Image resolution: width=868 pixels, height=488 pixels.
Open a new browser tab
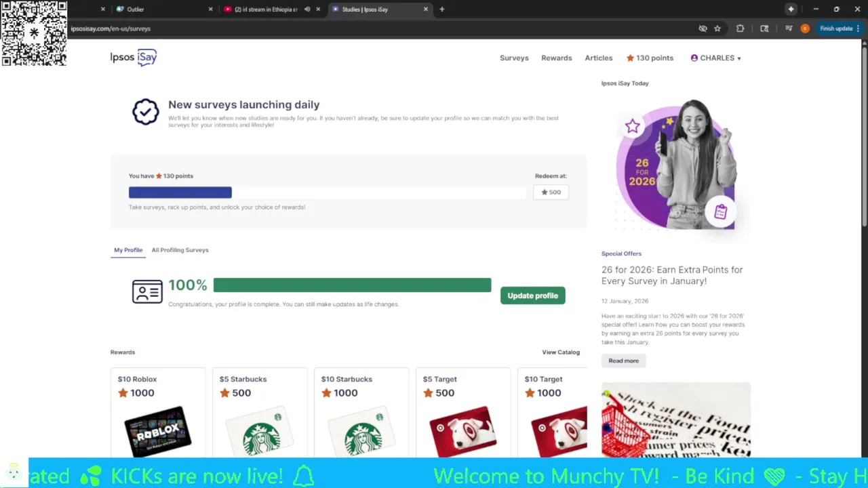pyautogui.click(x=442, y=9)
